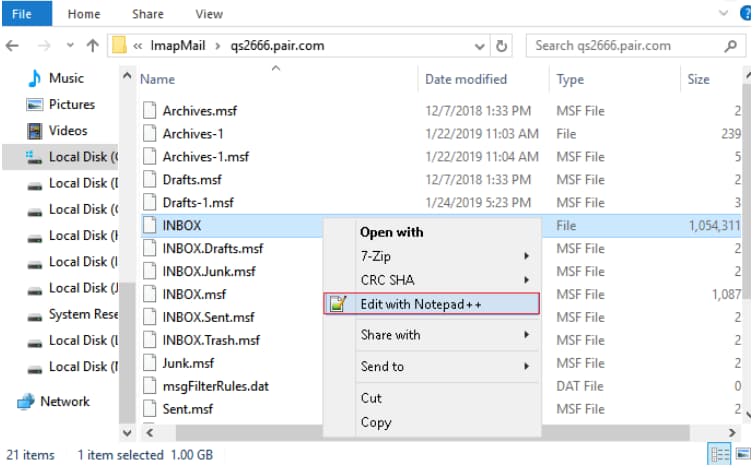Open the File ribbon tab
The image size is (755, 469).
click(x=27, y=13)
